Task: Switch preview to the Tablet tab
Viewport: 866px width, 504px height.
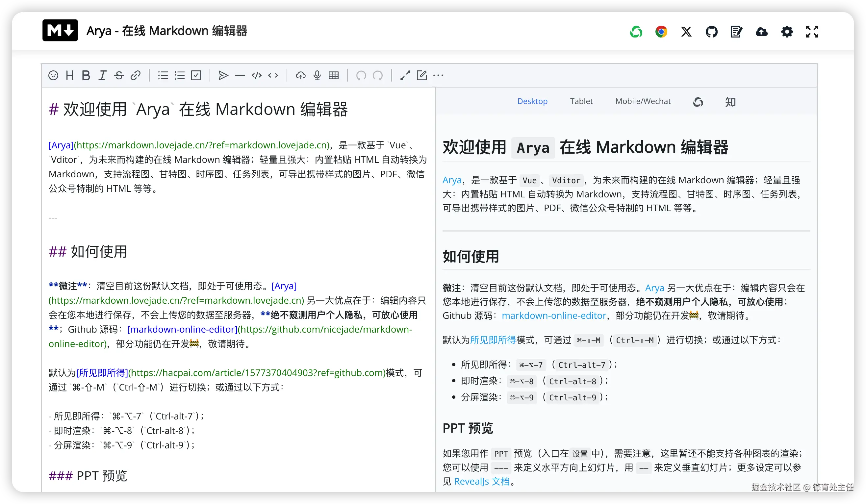Action: [581, 101]
